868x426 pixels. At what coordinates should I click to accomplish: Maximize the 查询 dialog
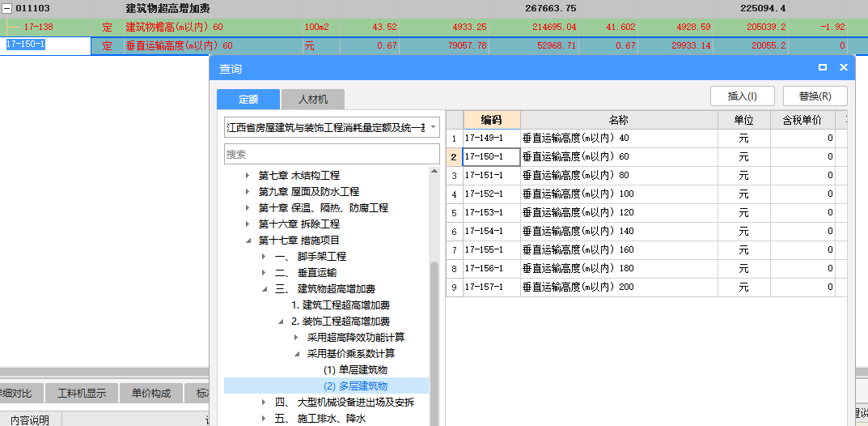click(x=823, y=67)
